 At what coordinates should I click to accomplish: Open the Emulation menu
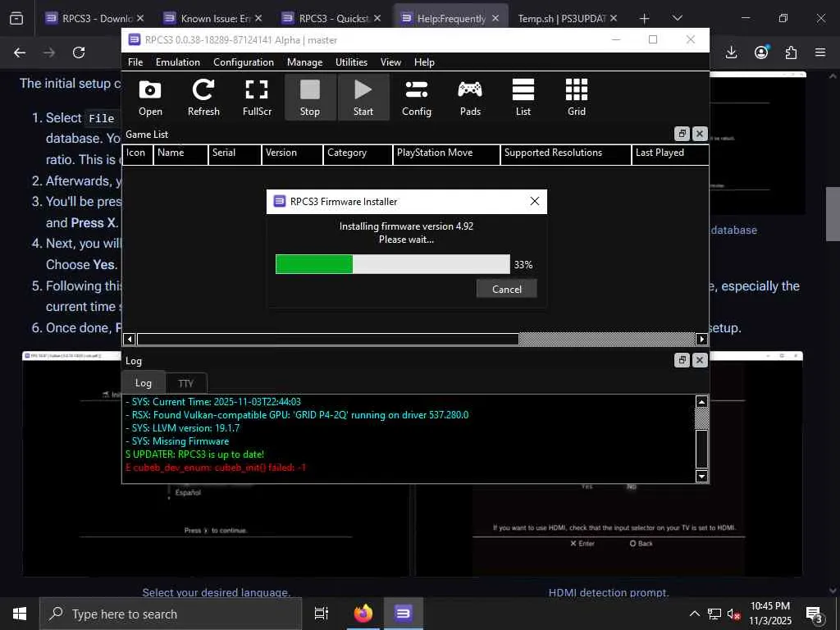(178, 62)
